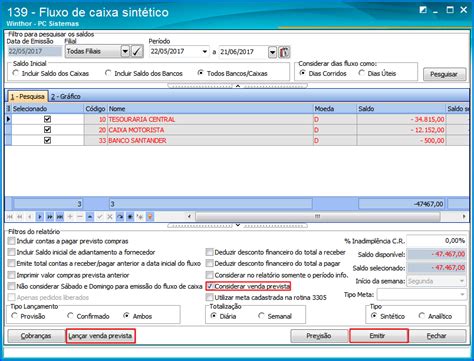Select Semanal totalization
Viewport: 474px width, 361px height.
point(261,316)
